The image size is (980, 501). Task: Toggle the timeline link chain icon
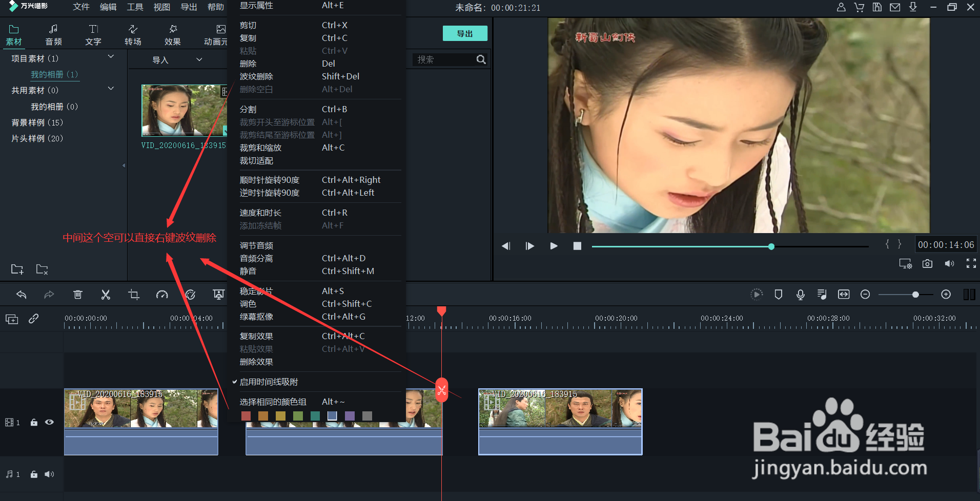point(33,319)
